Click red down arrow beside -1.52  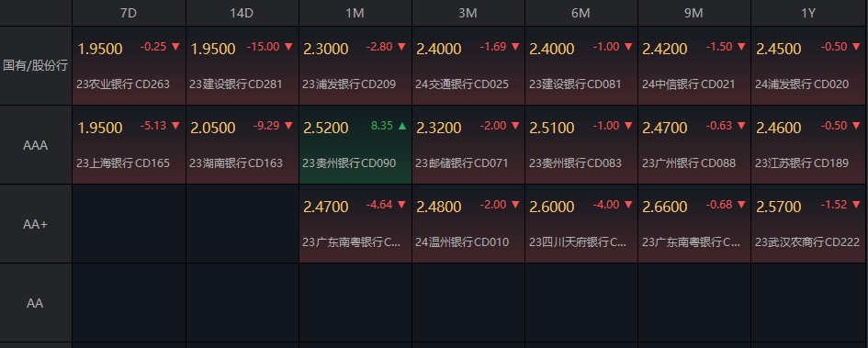pos(853,205)
